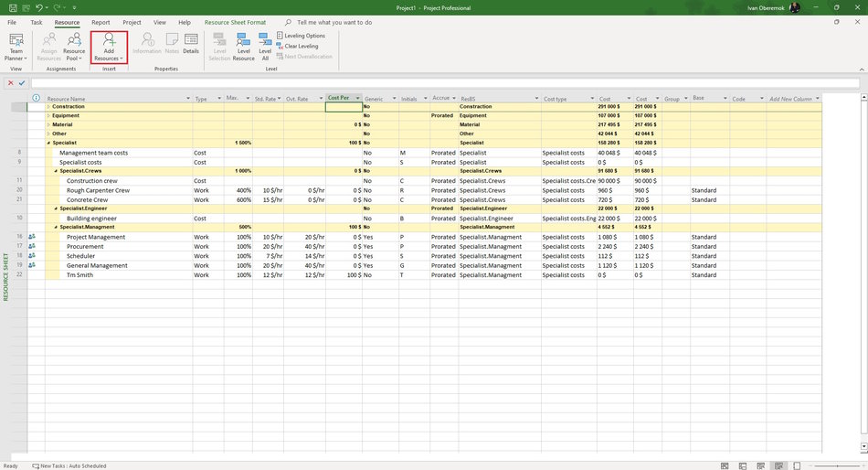The image size is (868, 470).
Task: Switch to the View ribbon tab
Action: (x=160, y=22)
